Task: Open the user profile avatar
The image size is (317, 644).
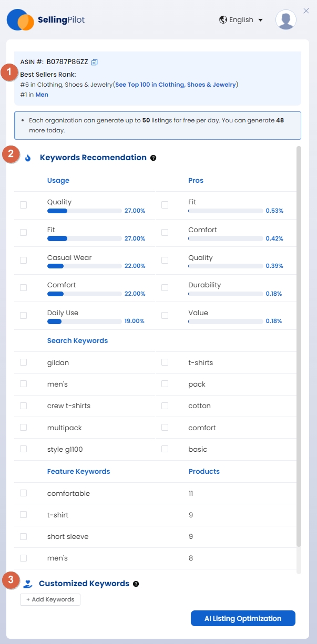Action: pyautogui.click(x=286, y=20)
